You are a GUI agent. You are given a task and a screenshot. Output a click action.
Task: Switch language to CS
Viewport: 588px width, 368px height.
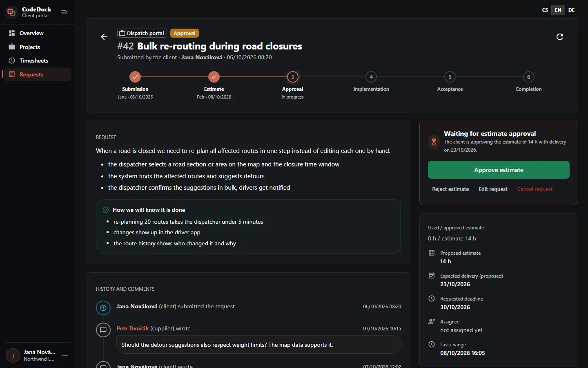pyautogui.click(x=545, y=10)
